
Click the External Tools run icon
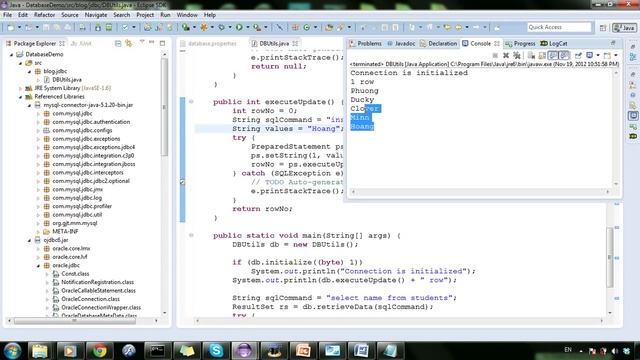tap(257, 27)
